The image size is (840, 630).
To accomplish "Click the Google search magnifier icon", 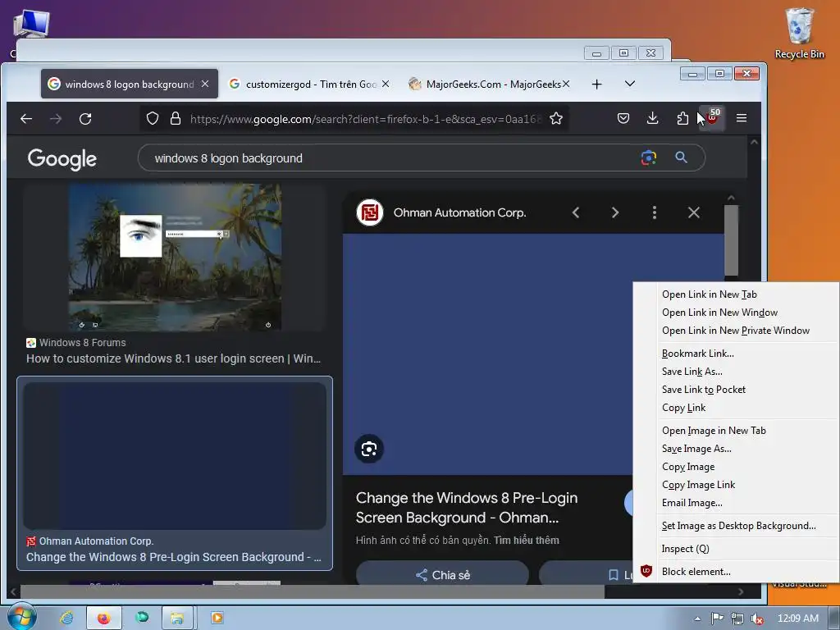I will click(x=681, y=157).
